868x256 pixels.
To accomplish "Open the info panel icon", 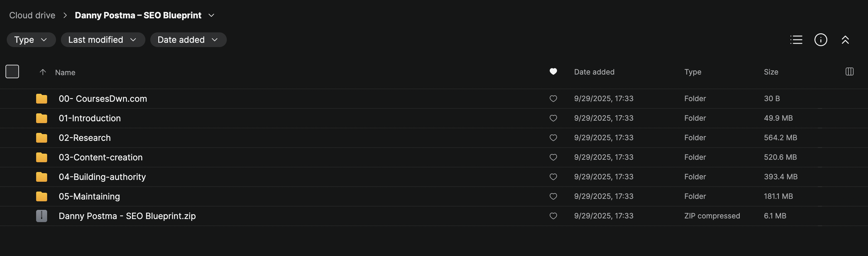I will coord(821,40).
